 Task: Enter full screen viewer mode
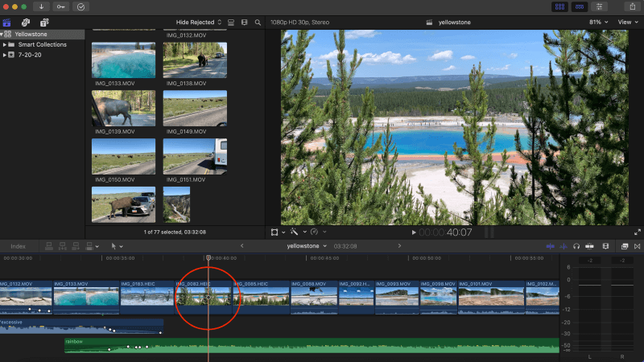coord(638,232)
